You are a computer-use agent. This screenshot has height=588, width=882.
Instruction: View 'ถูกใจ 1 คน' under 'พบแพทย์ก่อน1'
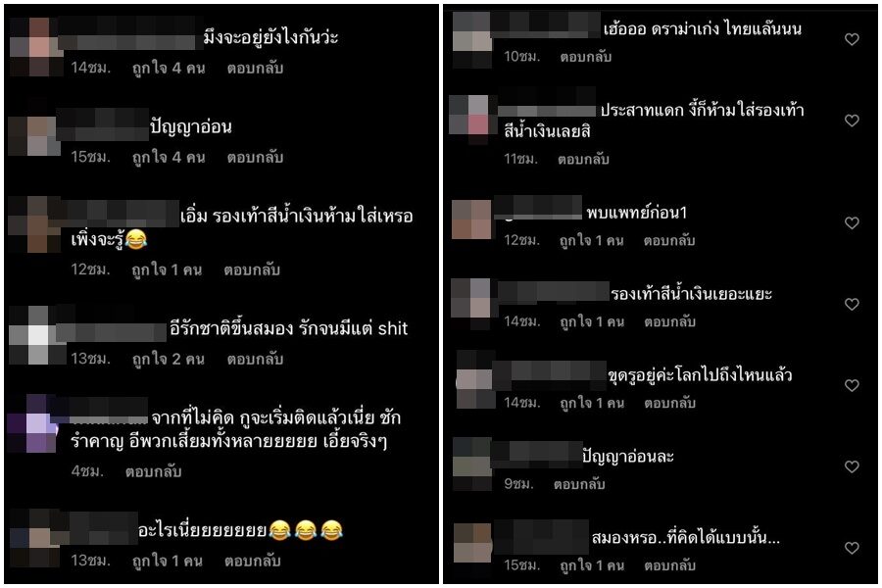click(591, 240)
